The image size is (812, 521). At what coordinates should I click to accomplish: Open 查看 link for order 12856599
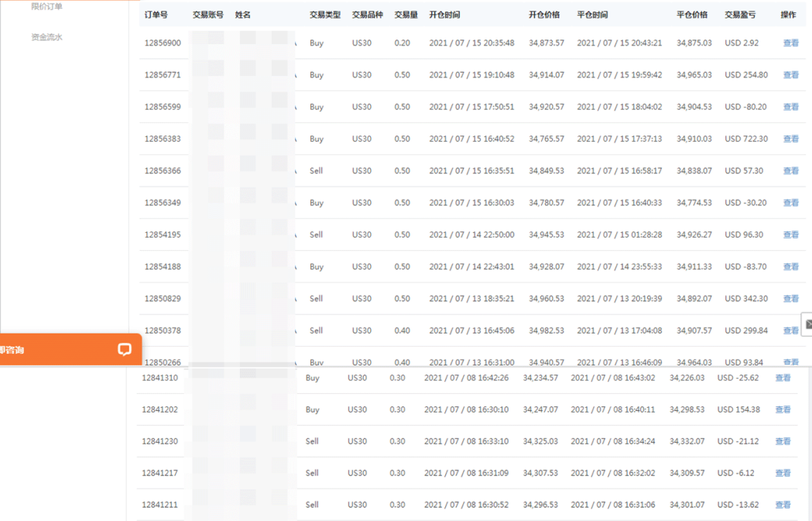[790, 107]
